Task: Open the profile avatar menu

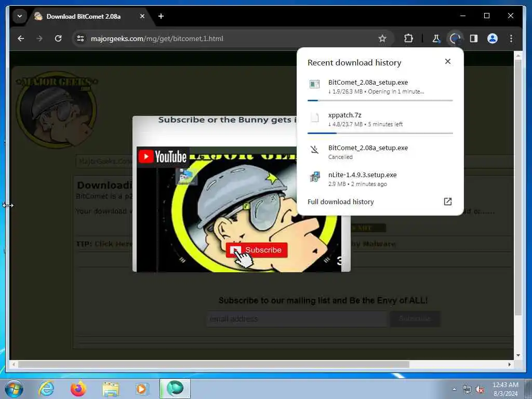Action: pyautogui.click(x=493, y=38)
